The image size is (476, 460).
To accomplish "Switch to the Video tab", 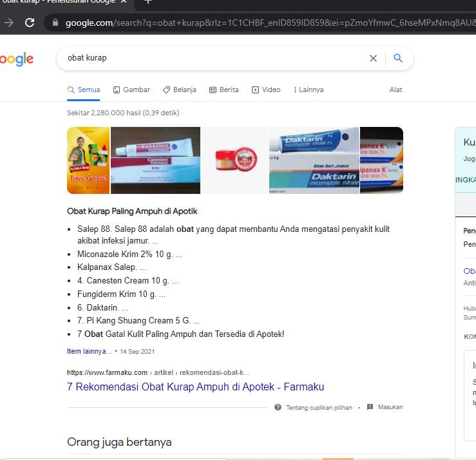I will click(266, 90).
